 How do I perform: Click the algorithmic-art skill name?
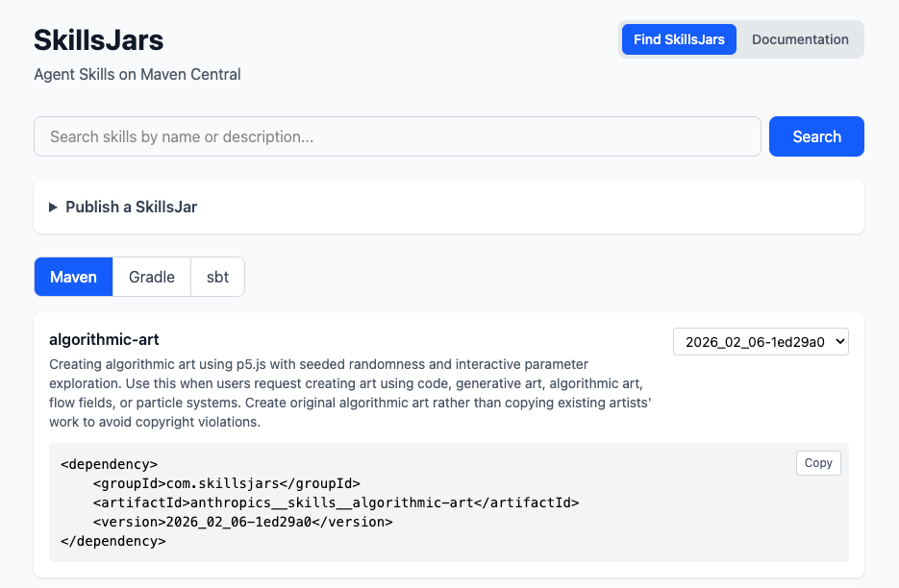[x=105, y=339]
